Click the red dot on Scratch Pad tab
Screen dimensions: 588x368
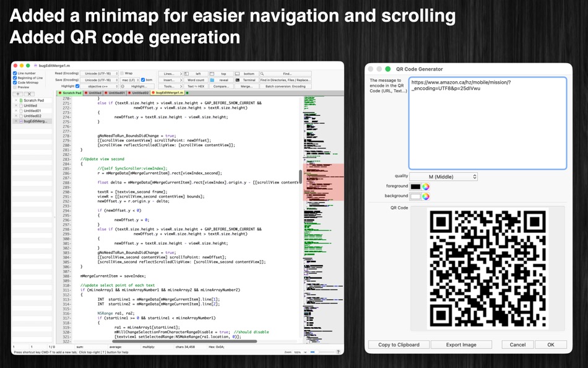click(x=60, y=93)
